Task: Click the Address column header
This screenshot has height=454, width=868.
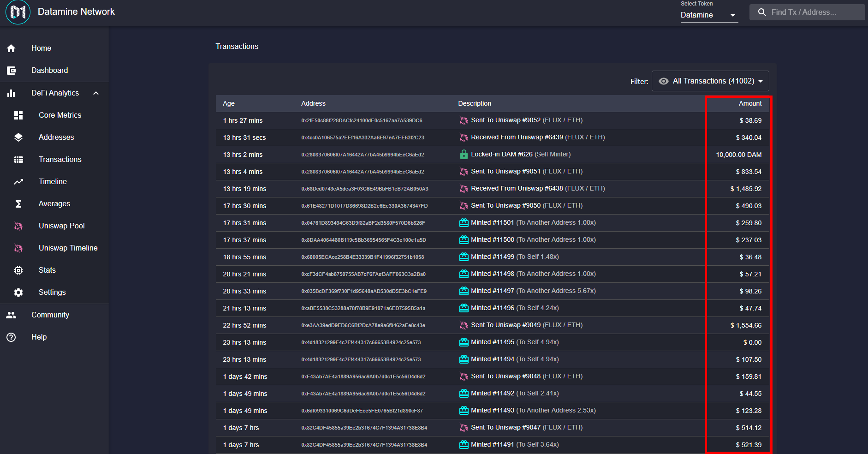Action: tap(313, 103)
